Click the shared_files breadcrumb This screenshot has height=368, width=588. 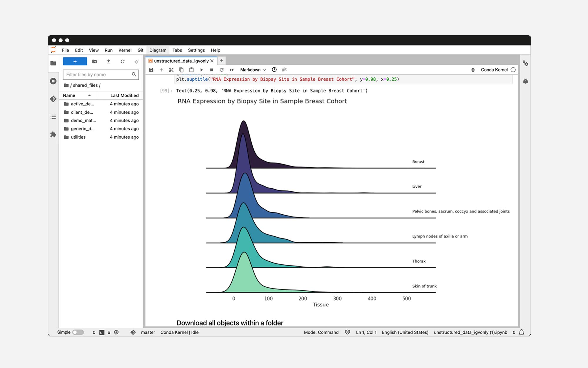pos(85,85)
